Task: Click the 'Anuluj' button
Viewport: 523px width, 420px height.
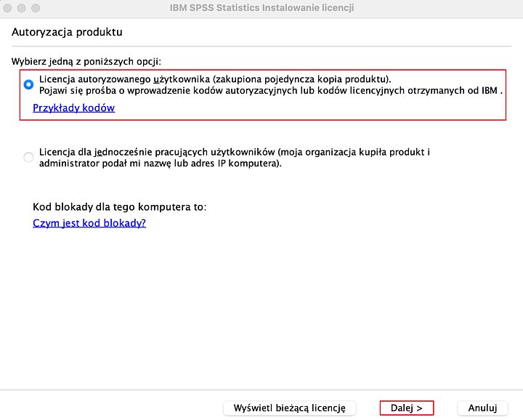Action: click(482, 408)
